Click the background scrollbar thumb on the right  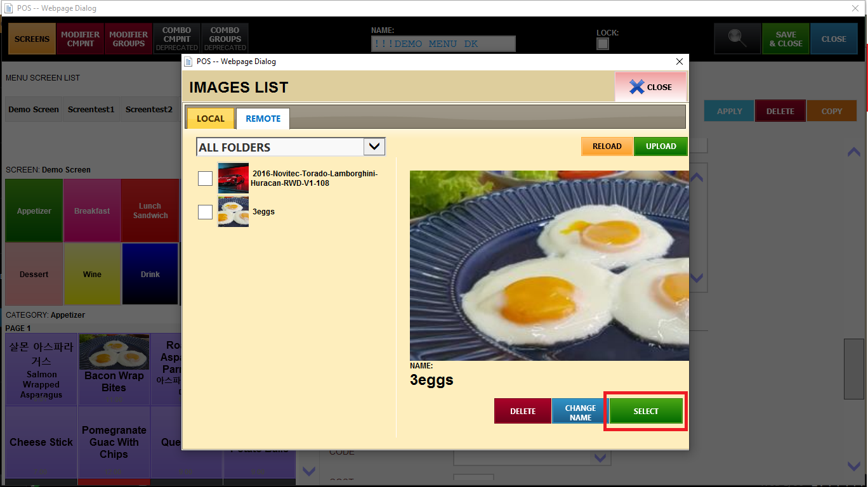(x=854, y=368)
